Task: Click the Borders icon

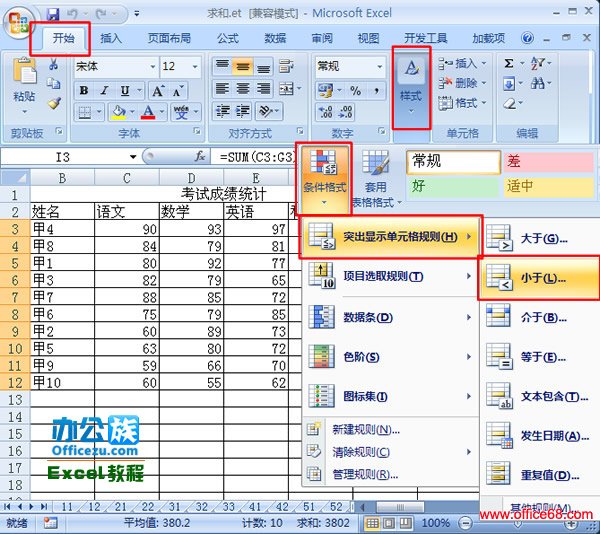Action: pyautogui.click(x=85, y=112)
